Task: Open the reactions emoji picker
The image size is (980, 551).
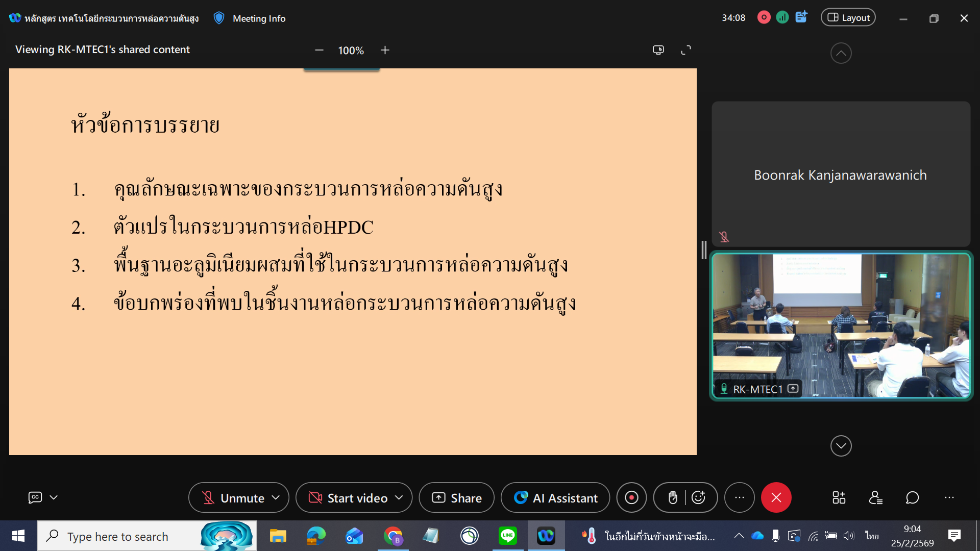Action: coord(698,497)
